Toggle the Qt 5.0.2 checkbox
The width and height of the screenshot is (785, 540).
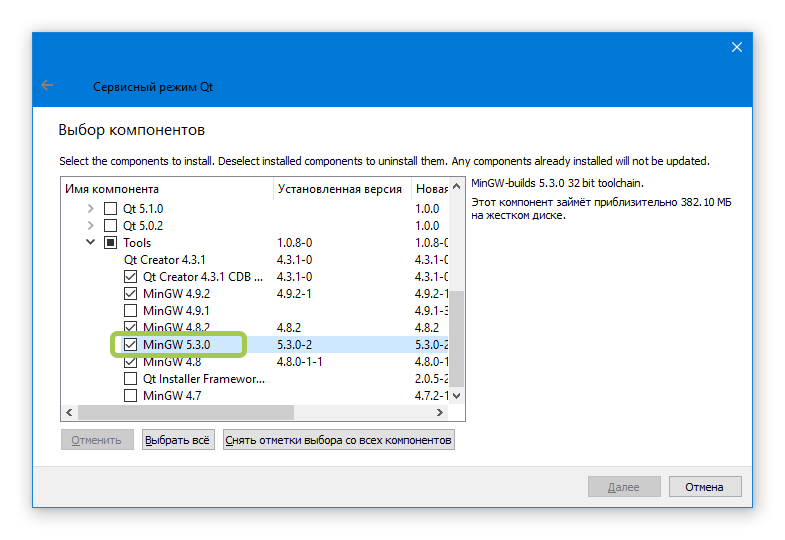pos(110,226)
